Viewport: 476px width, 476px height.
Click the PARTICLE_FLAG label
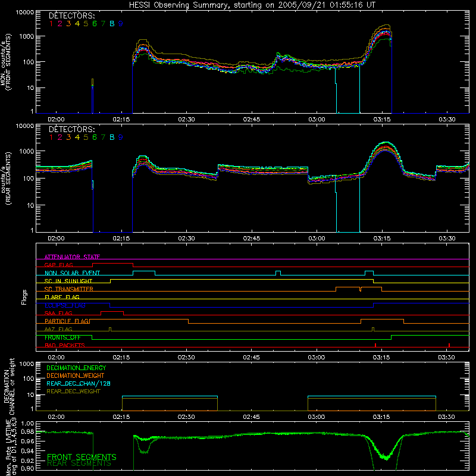point(67,321)
